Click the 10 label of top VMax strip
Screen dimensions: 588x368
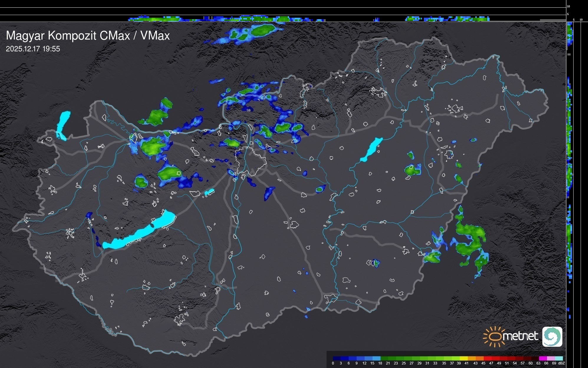pos(568,6)
